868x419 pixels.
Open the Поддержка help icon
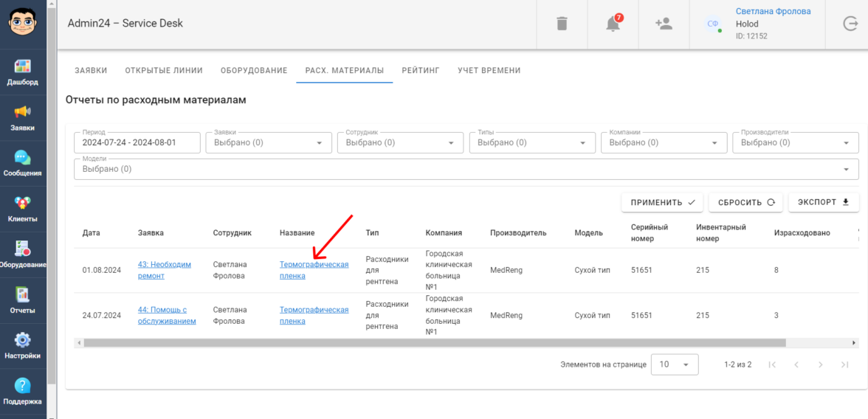click(x=23, y=391)
